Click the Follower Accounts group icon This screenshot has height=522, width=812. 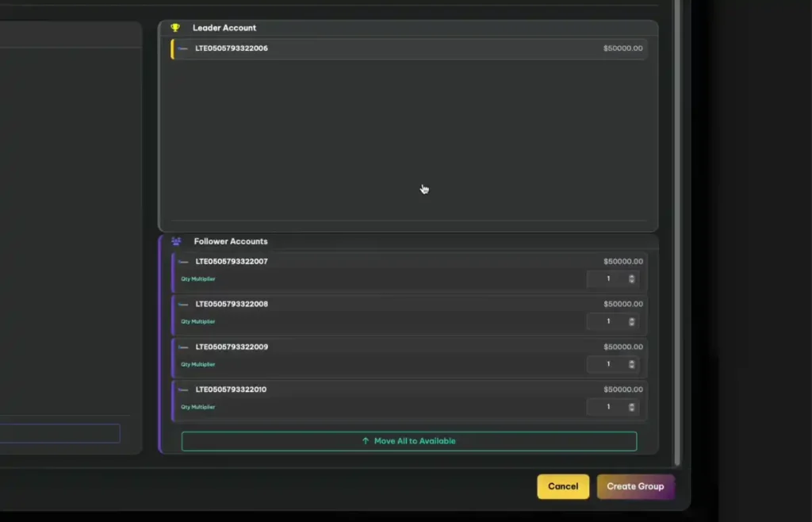click(176, 240)
